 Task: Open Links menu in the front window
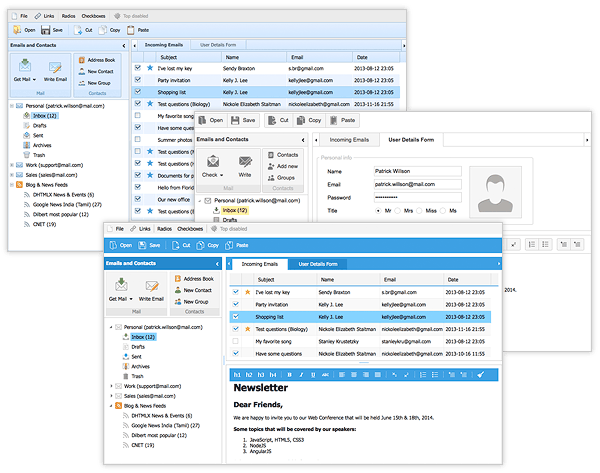pos(140,229)
